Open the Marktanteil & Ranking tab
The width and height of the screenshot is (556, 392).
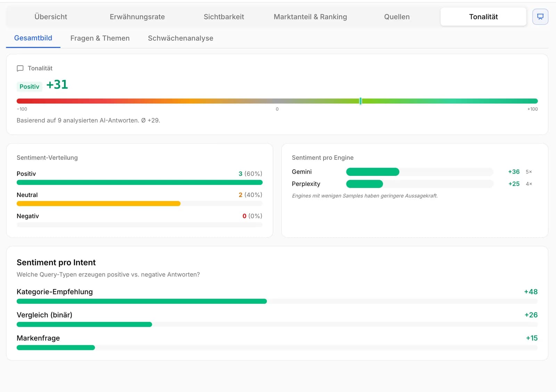[310, 17]
